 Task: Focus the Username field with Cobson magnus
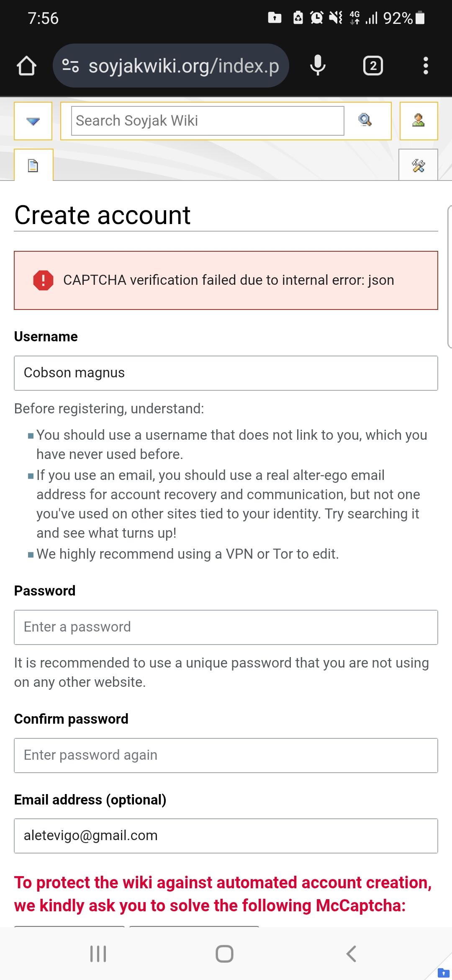(x=226, y=373)
